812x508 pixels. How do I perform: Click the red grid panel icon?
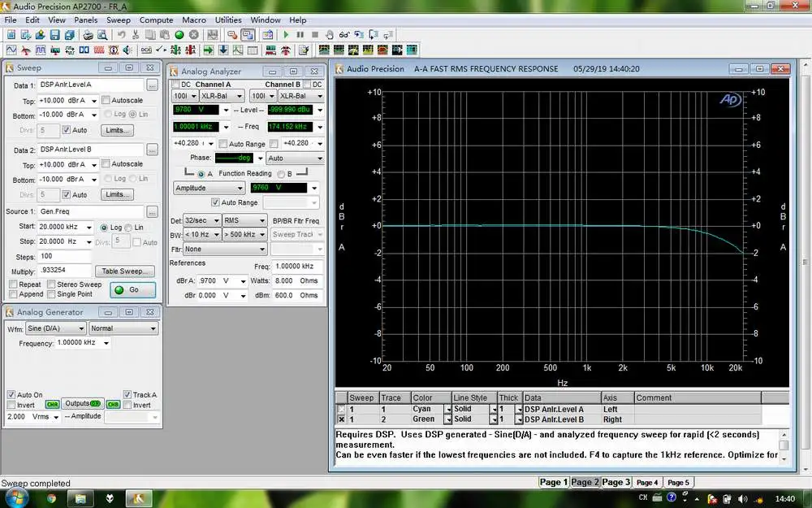(x=99, y=50)
